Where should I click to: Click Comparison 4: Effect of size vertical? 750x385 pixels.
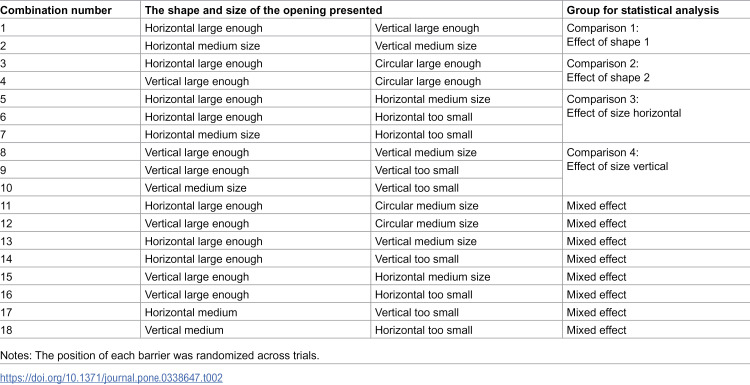[x=618, y=159]
